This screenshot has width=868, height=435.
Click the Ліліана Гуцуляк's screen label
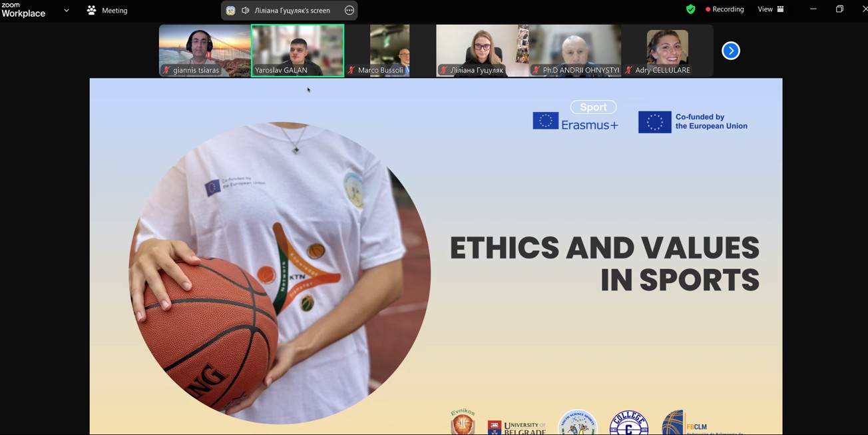pyautogui.click(x=292, y=10)
